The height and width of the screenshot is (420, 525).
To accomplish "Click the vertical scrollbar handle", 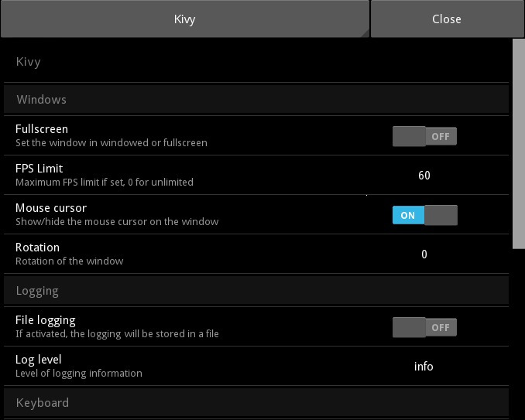I will (x=519, y=144).
